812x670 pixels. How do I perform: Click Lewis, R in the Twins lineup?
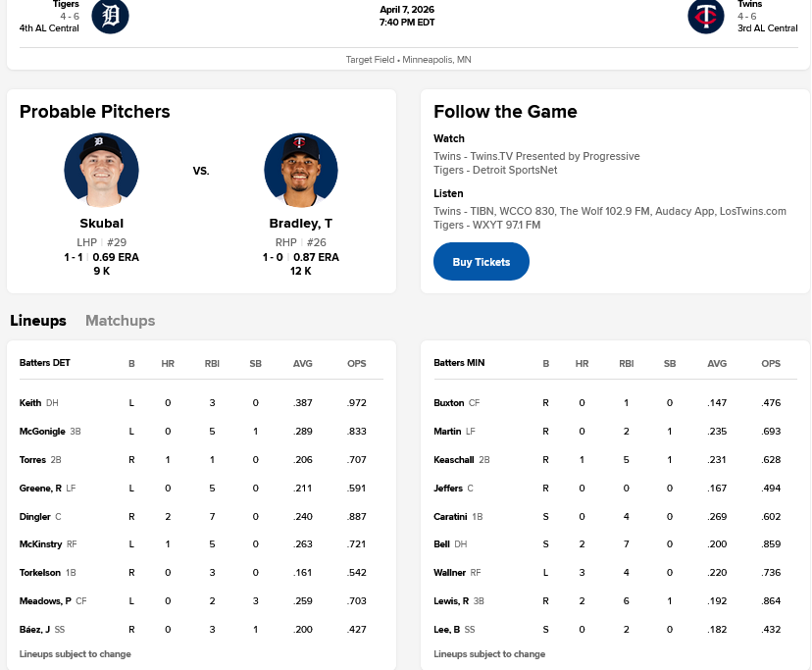[x=451, y=601]
